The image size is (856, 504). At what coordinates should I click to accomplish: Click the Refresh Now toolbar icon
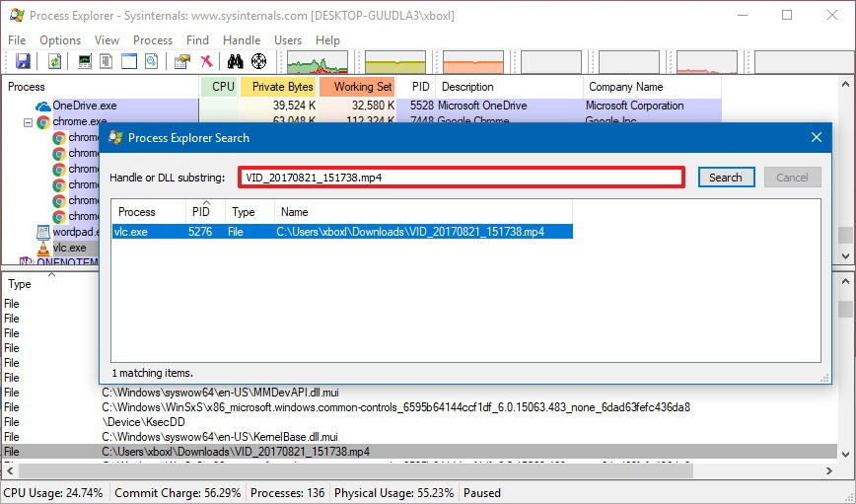click(54, 61)
